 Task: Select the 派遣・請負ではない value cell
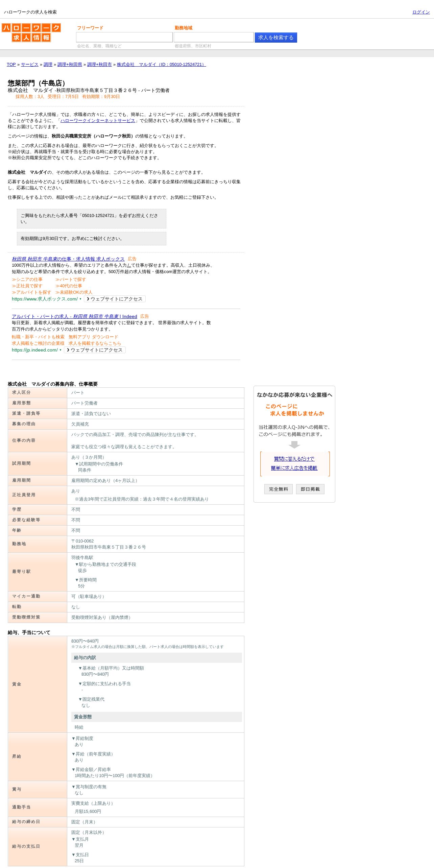click(155, 414)
